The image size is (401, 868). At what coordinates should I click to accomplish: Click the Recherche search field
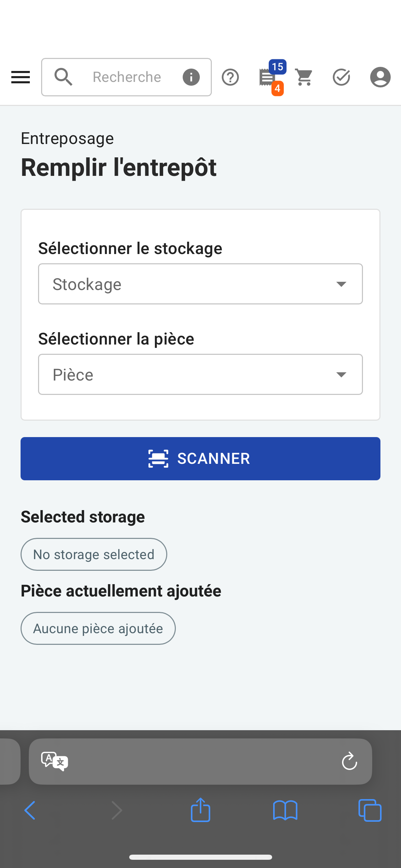(x=126, y=77)
